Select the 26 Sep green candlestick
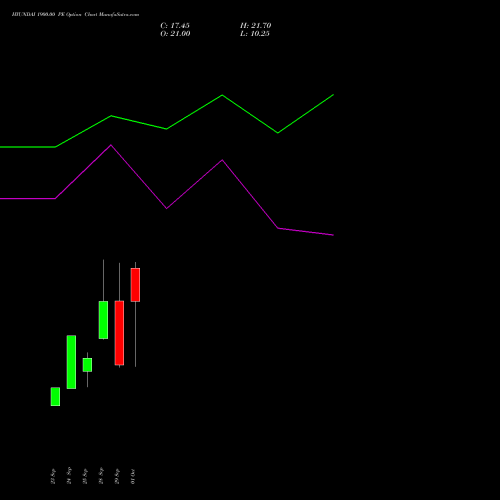 103,320
